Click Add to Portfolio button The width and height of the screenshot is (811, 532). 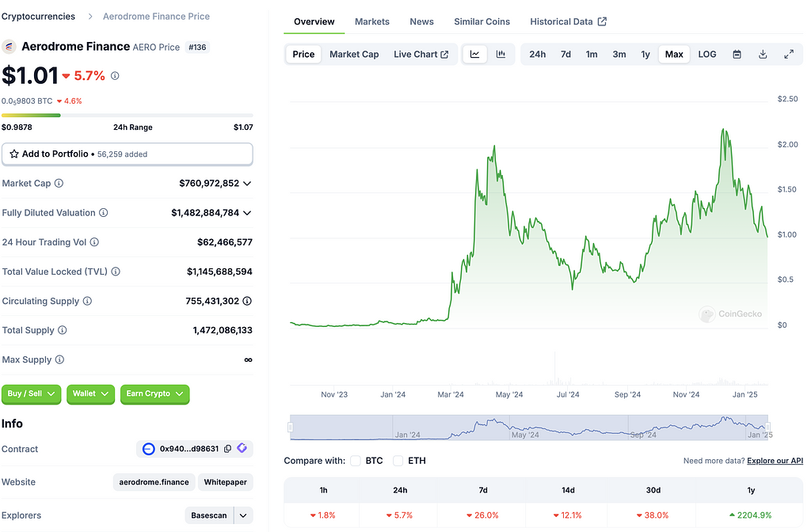click(127, 154)
